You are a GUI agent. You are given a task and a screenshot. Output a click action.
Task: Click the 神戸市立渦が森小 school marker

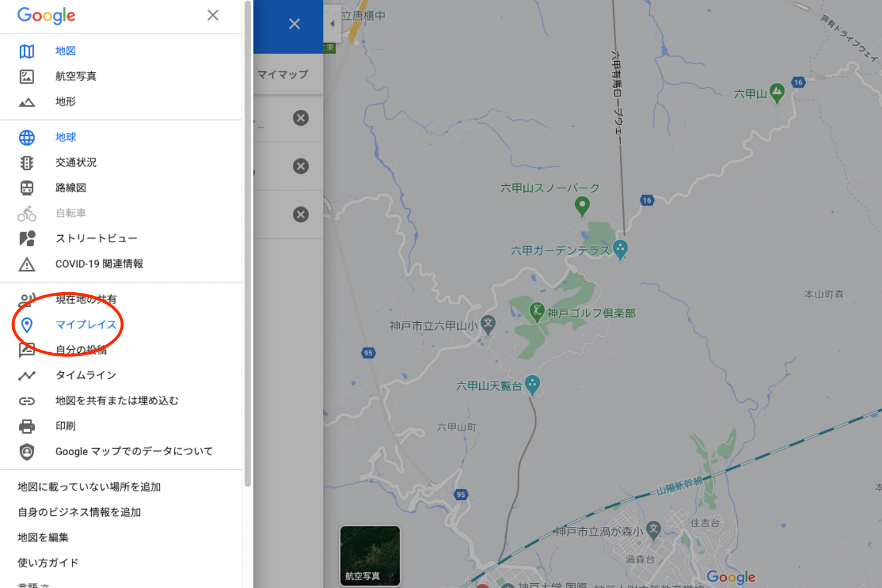653,530
